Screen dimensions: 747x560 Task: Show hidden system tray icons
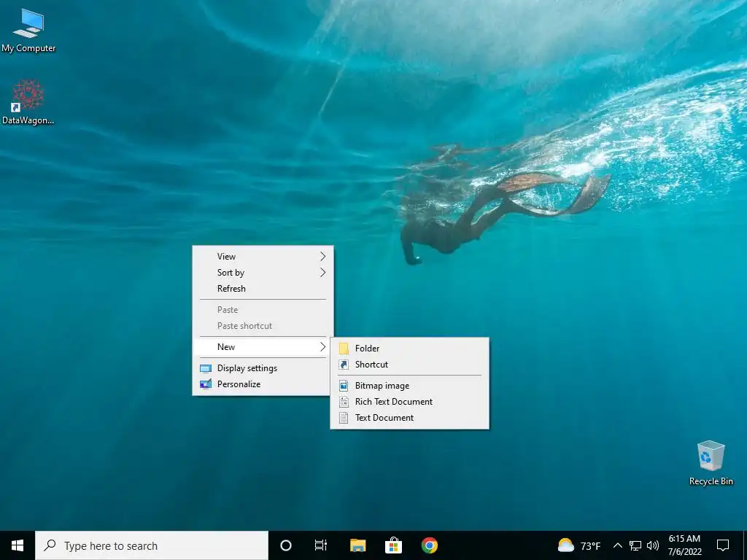617,545
